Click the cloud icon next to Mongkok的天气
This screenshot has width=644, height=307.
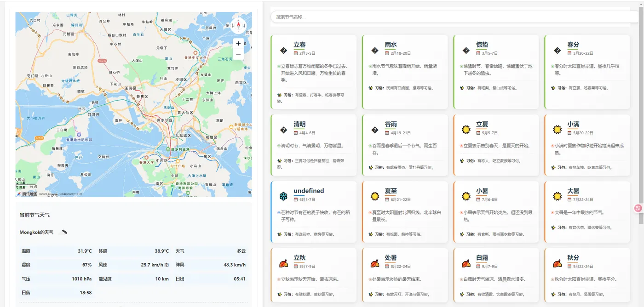pyautogui.click(x=64, y=232)
